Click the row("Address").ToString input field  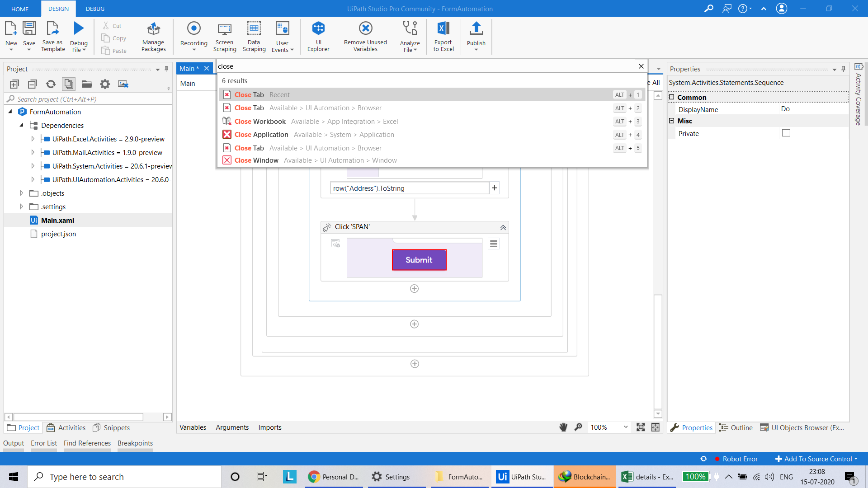409,188
